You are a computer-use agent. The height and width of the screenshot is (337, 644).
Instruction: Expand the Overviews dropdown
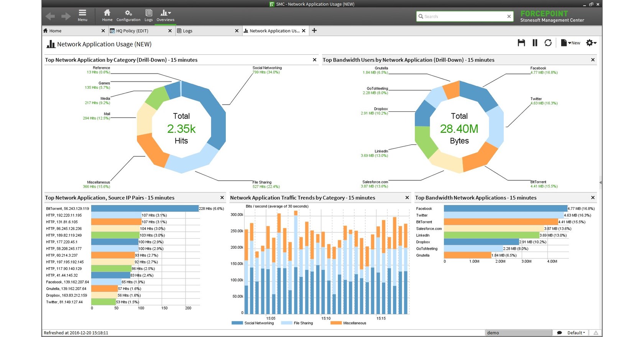coord(165,16)
